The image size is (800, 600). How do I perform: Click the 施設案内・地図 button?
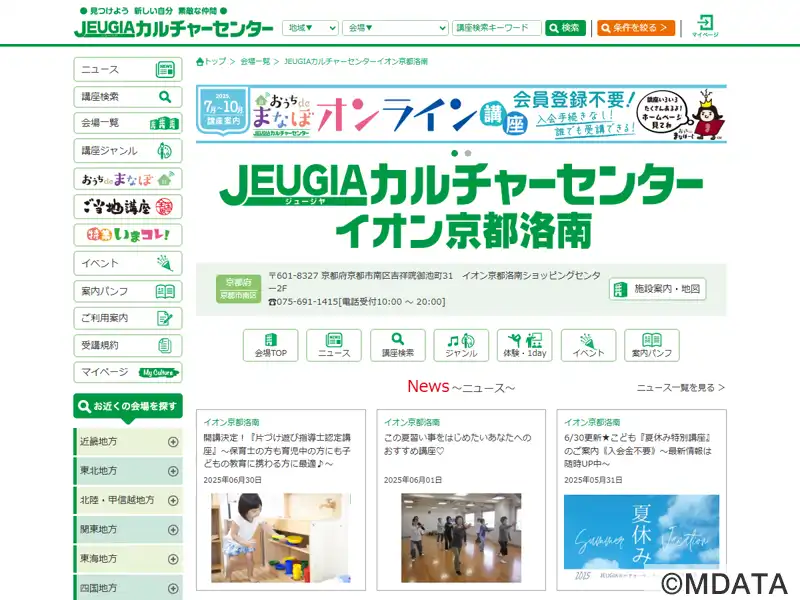click(x=657, y=289)
